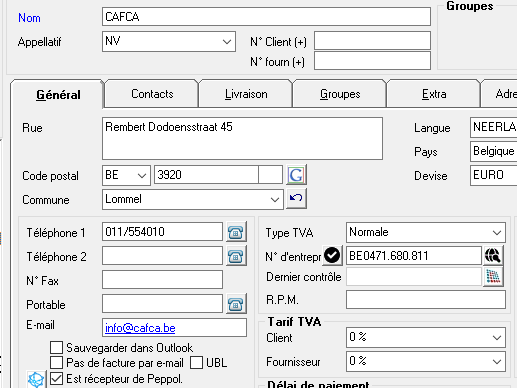Click the phone icon for Téléphone 2
The width and height of the screenshot is (517, 388).
pyautogui.click(x=236, y=256)
